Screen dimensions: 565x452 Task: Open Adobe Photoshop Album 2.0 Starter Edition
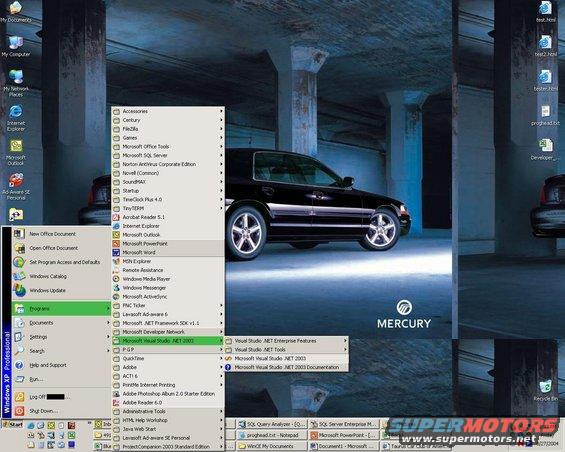(x=168, y=394)
